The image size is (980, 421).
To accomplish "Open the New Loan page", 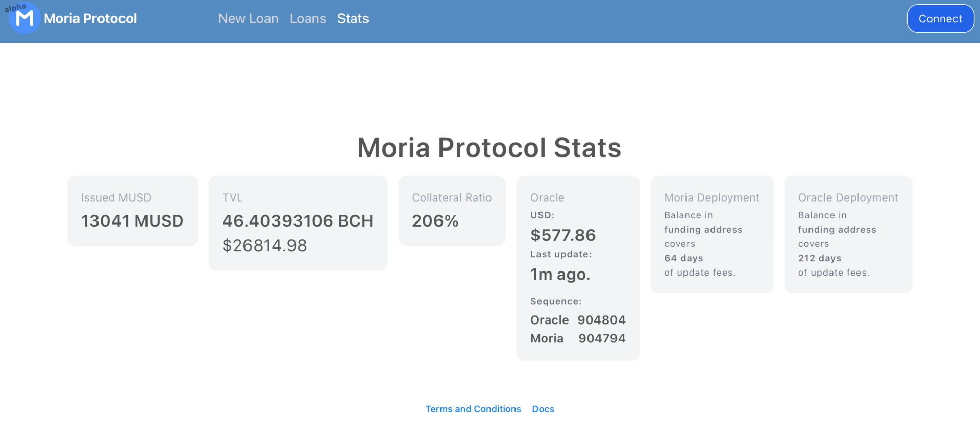I will (x=248, y=19).
